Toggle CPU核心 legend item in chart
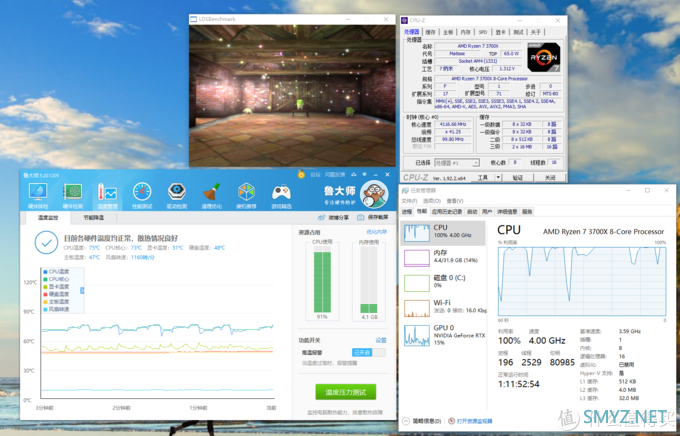 (x=56, y=279)
